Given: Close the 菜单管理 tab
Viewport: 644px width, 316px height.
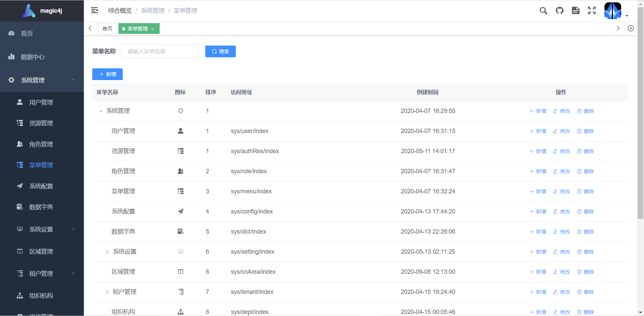Looking at the screenshot, I should coord(153,29).
